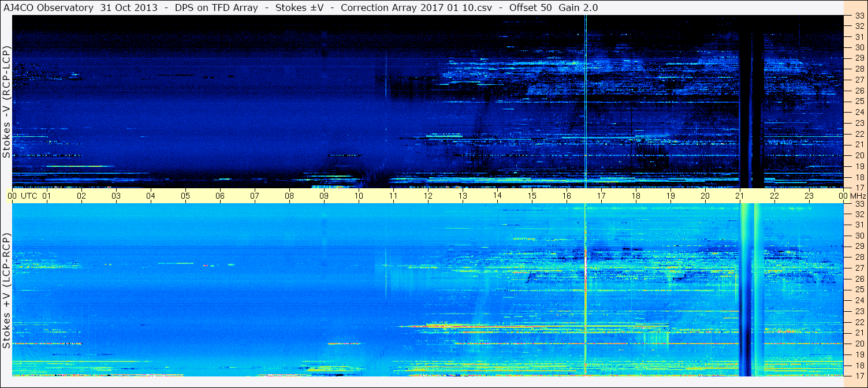Select the 05 hour marker on time axis

coord(185,196)
